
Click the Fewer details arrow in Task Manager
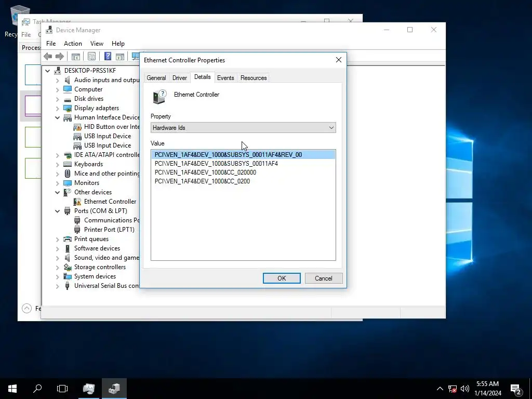click(27, 308)
